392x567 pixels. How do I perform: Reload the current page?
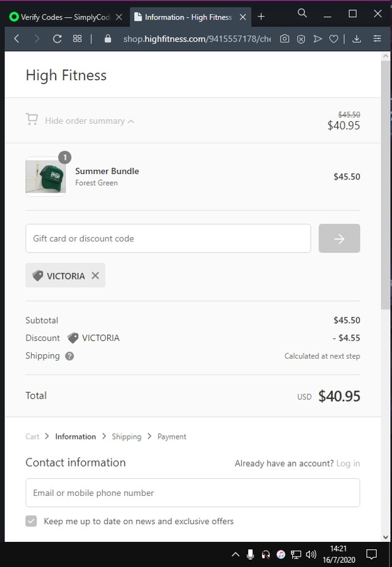coord(58,39)
